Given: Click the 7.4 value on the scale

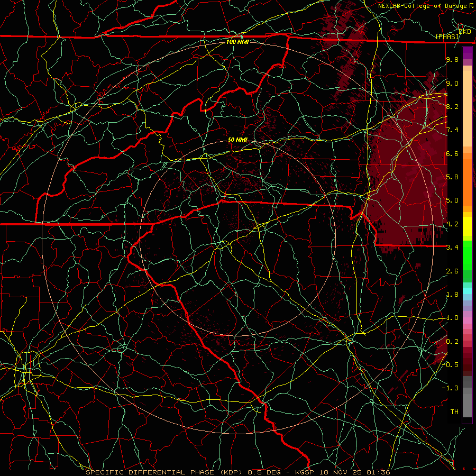Looking at the screenshot, I should (452, 130).
